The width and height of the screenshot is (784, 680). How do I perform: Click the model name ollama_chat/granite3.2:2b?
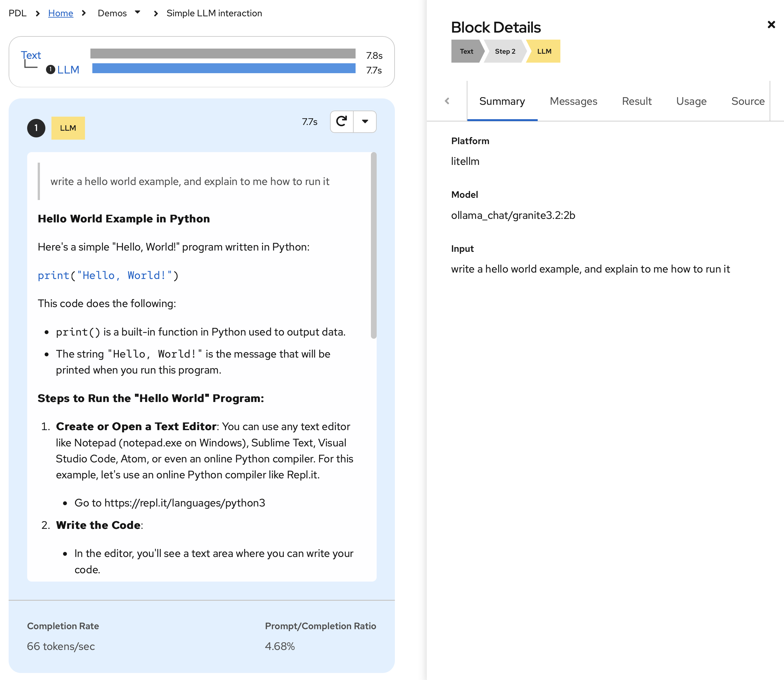(x=513, y=215)
